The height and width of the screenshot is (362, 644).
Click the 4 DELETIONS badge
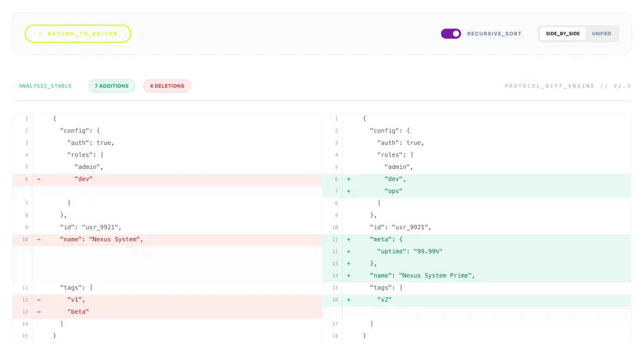pos(167,86)
